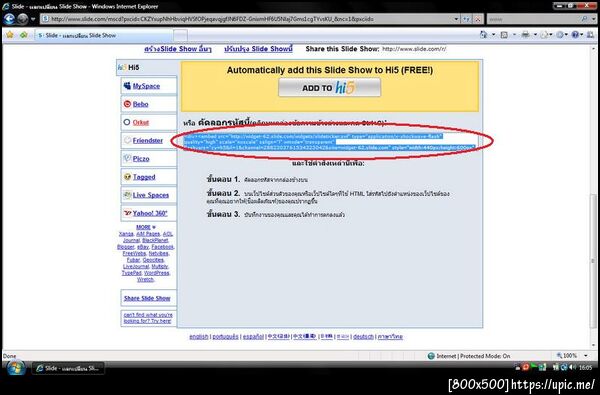Open Favorites Center star icon

[x=10, y=35]
